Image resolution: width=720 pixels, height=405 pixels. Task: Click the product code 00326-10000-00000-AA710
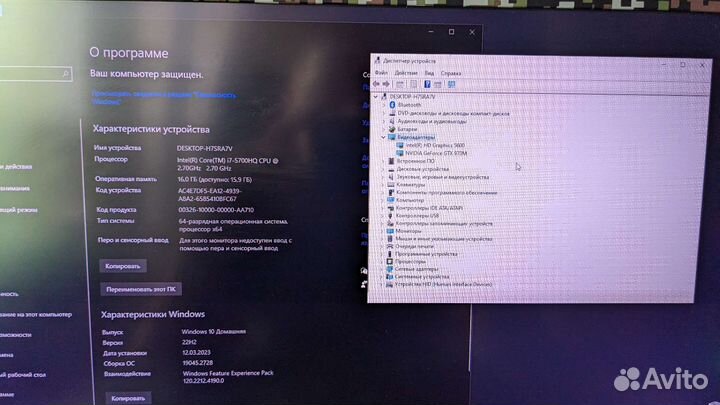coord(216,210)
